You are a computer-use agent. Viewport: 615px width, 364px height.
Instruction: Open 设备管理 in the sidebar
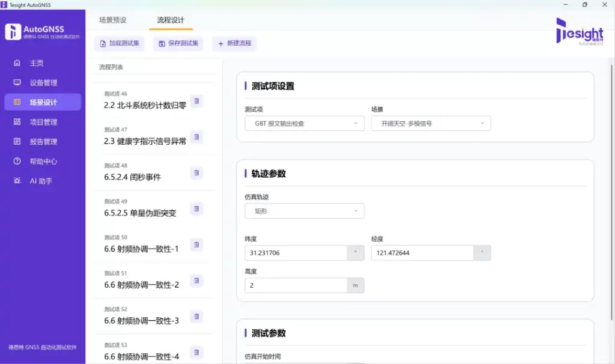click(x=43, y=83)
